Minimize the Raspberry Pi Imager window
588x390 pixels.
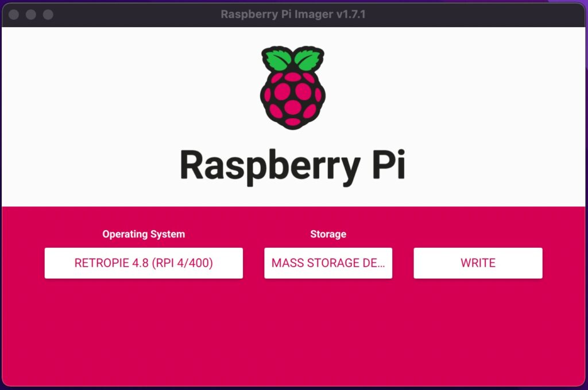click(31, 14)
